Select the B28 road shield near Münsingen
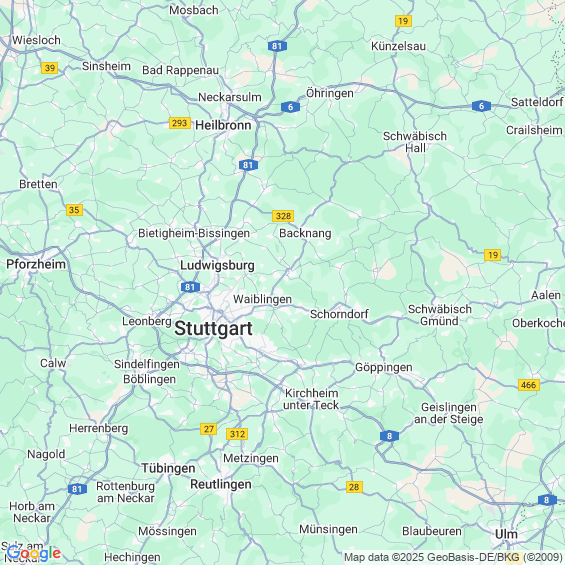 click(x=354, y=487)
